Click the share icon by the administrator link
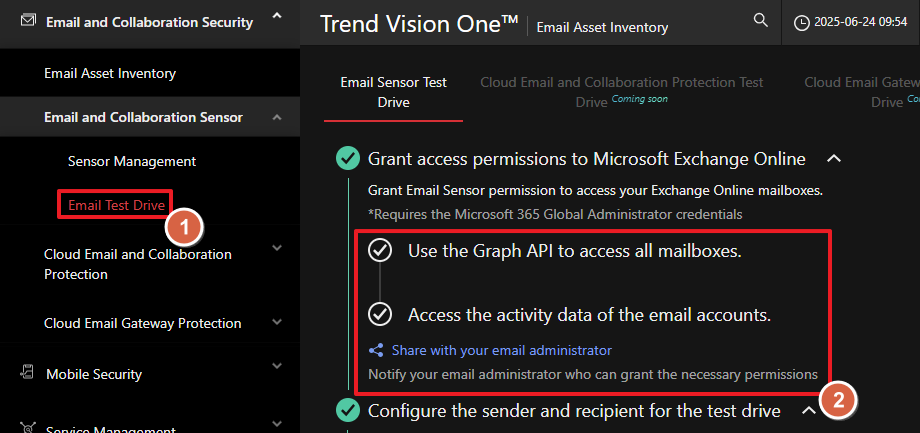920x433 pixels. (376, 351)
